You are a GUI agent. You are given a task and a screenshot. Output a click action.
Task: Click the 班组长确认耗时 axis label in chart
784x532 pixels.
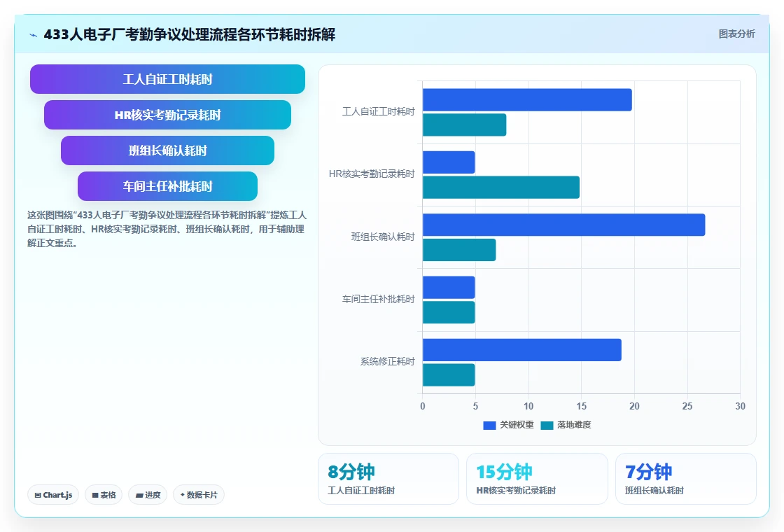tap(383, 237)
